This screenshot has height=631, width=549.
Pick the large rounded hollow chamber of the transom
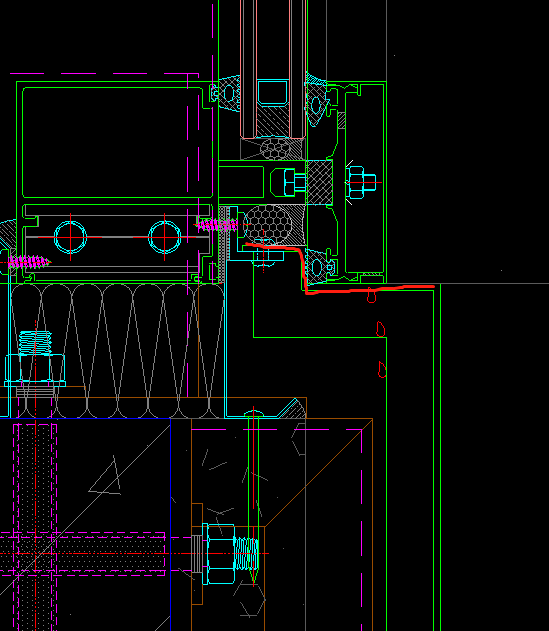coord(118,142)
